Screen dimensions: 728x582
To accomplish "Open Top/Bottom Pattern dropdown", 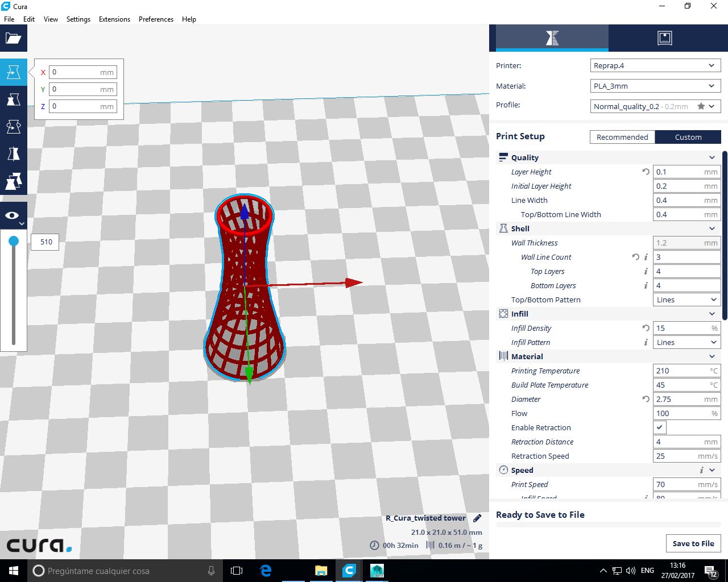I will pyautogui.click(x=687, y=300).
